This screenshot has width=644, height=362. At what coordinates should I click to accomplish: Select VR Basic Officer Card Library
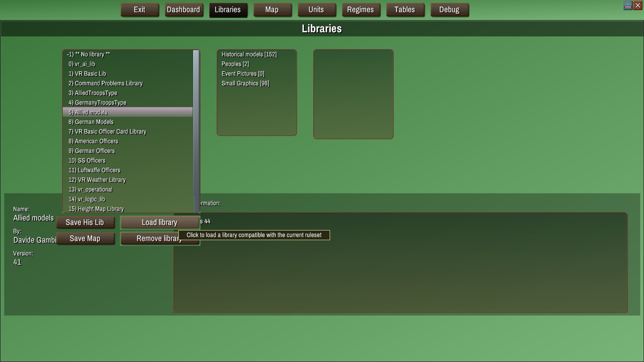(x=128, y=132)
